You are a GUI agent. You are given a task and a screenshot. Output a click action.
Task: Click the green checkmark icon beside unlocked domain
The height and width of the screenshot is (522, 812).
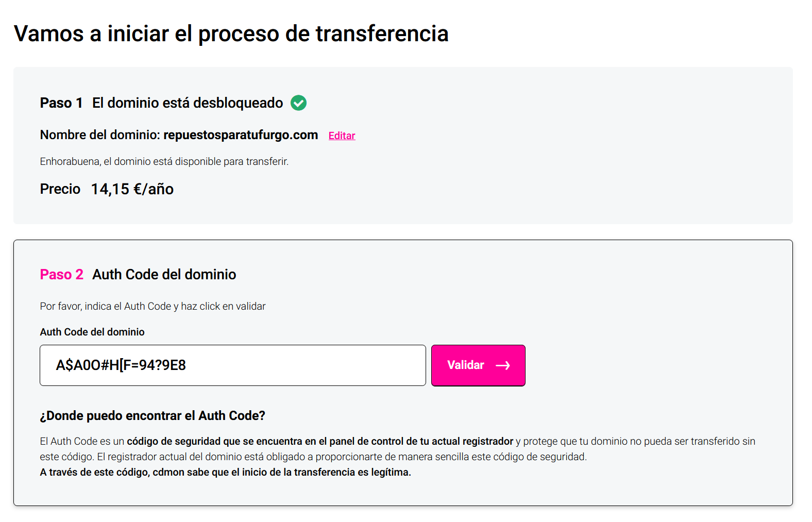(x=298, y=103)
